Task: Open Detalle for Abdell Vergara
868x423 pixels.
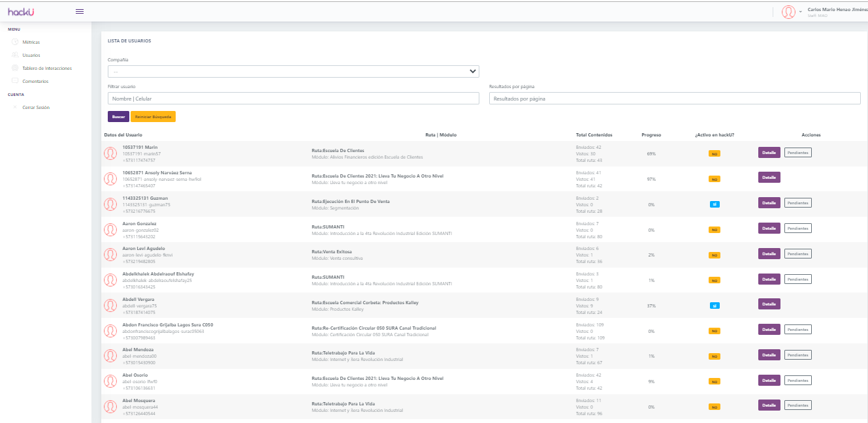Action: point(769,304)
